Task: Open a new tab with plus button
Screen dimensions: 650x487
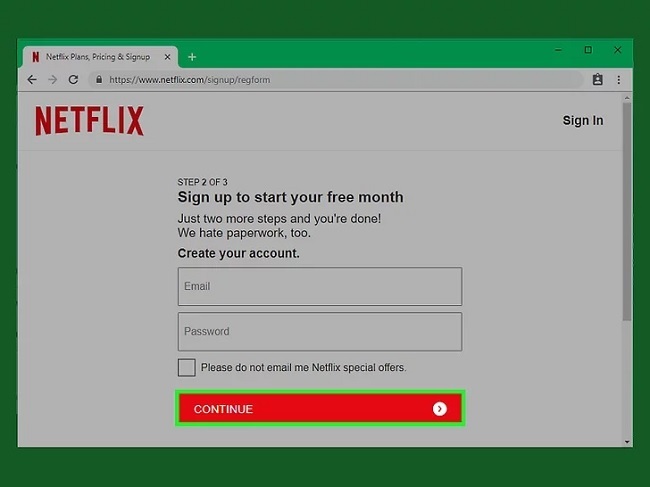Action: click(x=192, y=57)
